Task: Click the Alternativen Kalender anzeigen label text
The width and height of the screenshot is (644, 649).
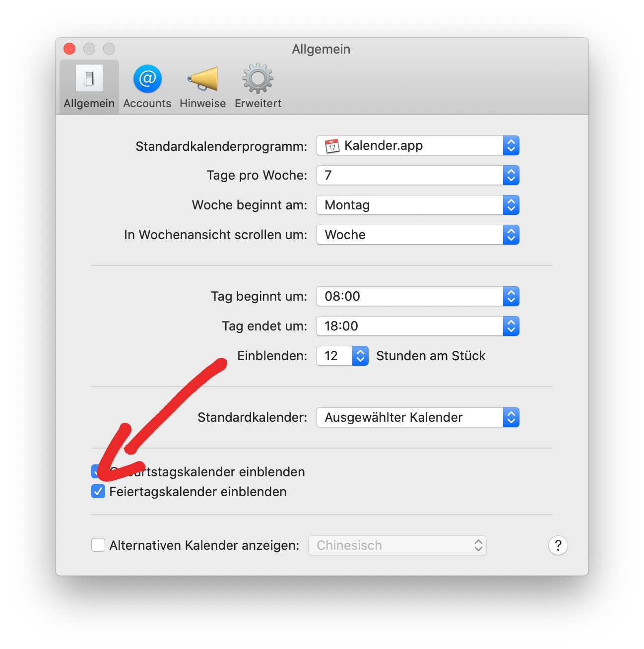Action: click(204, 545)
